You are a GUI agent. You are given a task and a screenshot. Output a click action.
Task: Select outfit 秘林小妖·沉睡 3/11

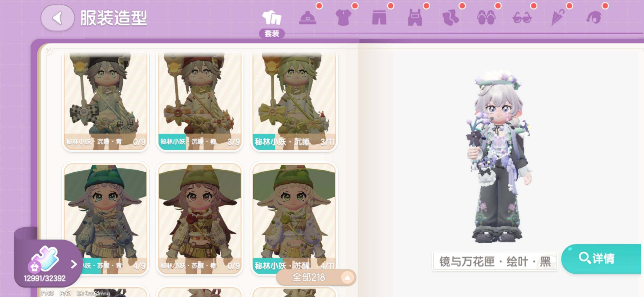coord(294,101)
